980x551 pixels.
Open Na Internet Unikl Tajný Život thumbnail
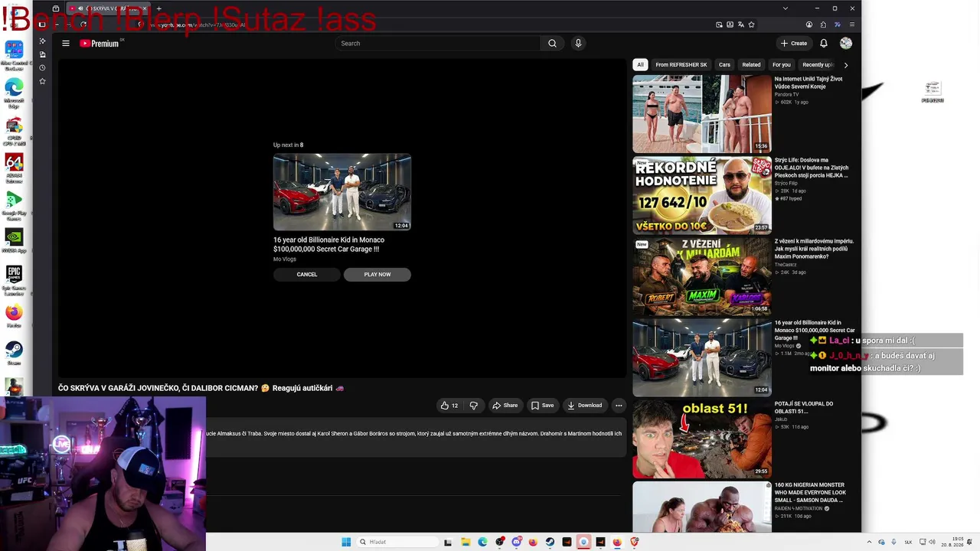[x=702, y=113]
